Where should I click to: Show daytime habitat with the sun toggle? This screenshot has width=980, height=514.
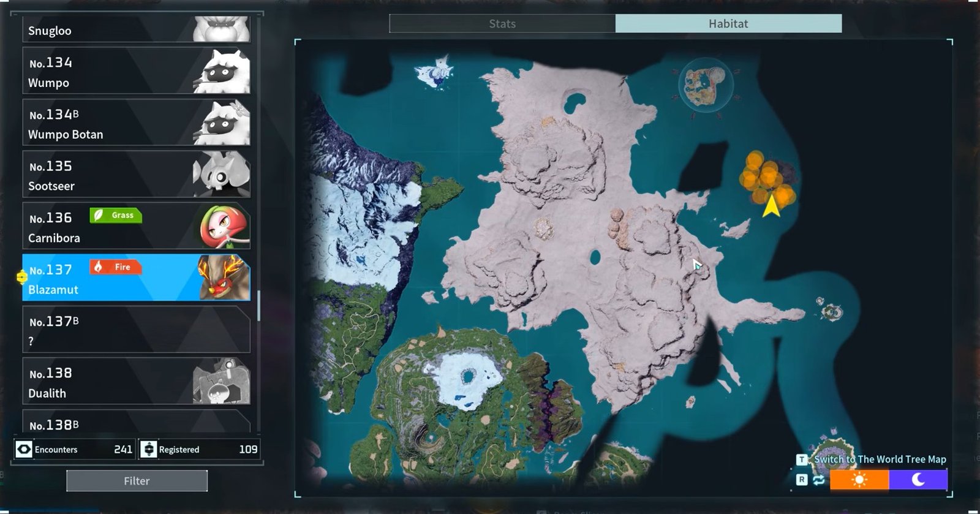pos(859,480)
